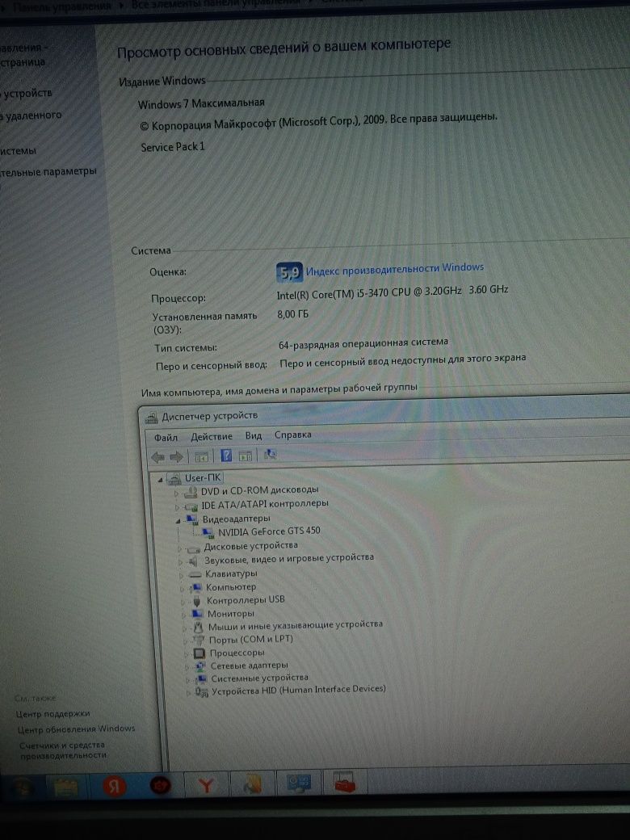Expand the Клавиатуры node
Screen dimensions: 630x840
(x=182, y=575)
